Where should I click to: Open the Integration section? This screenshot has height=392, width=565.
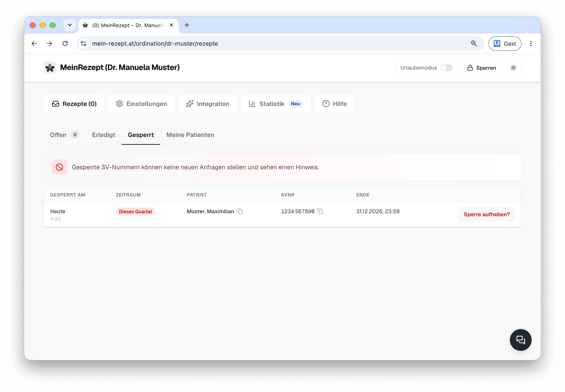[x=208, y=104]
